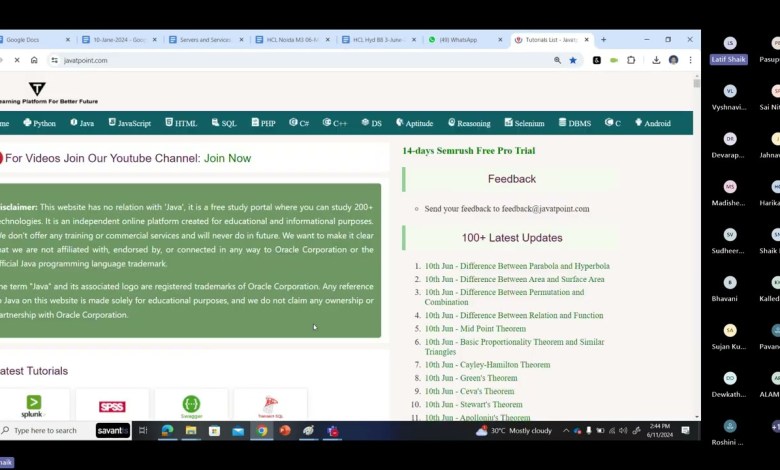Open the SPSS tutorial thumbnail

(x=112, y=406)
